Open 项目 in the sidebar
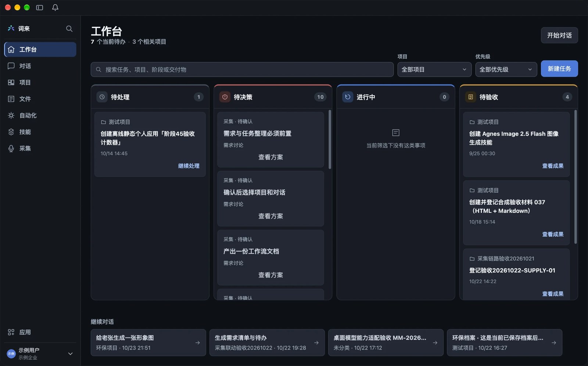This screenshot has height=366, width=588. tap(40, 83)
